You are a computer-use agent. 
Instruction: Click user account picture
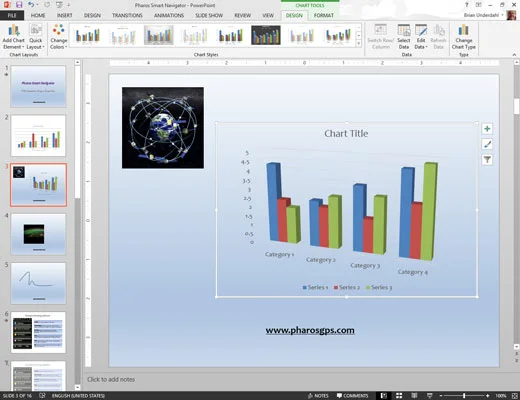pos(511,15)
